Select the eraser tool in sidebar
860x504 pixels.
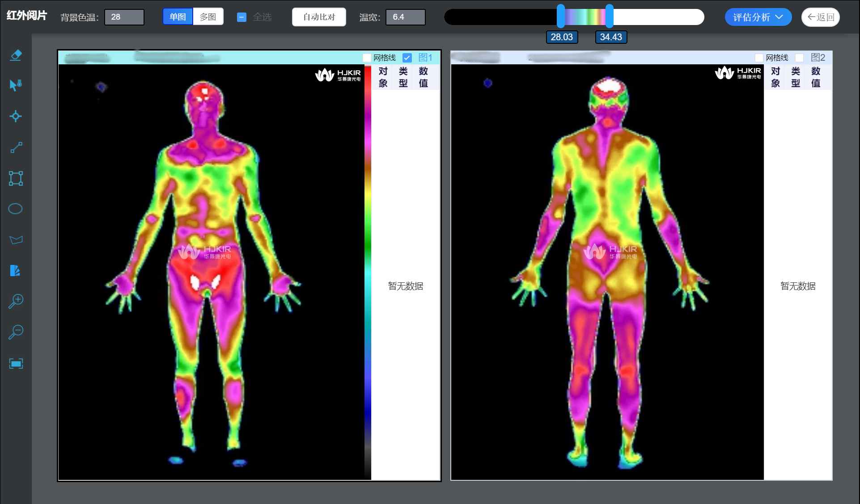(x=16, y=55)
